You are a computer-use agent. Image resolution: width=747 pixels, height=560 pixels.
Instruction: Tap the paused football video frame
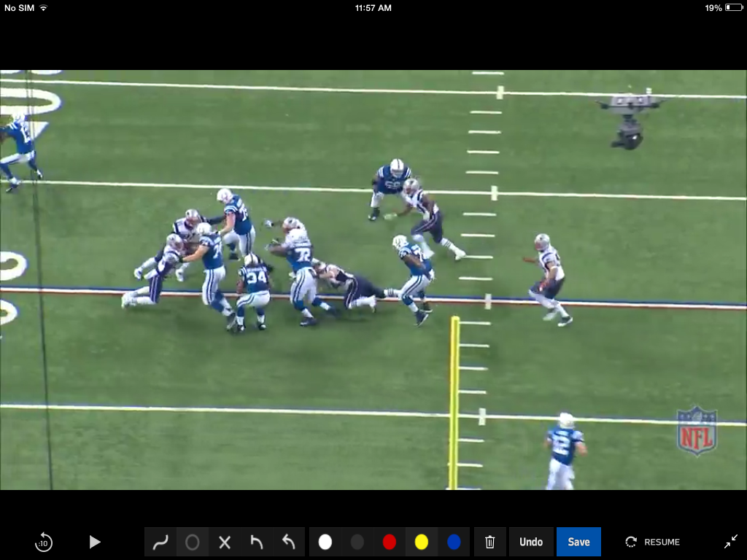373,280
